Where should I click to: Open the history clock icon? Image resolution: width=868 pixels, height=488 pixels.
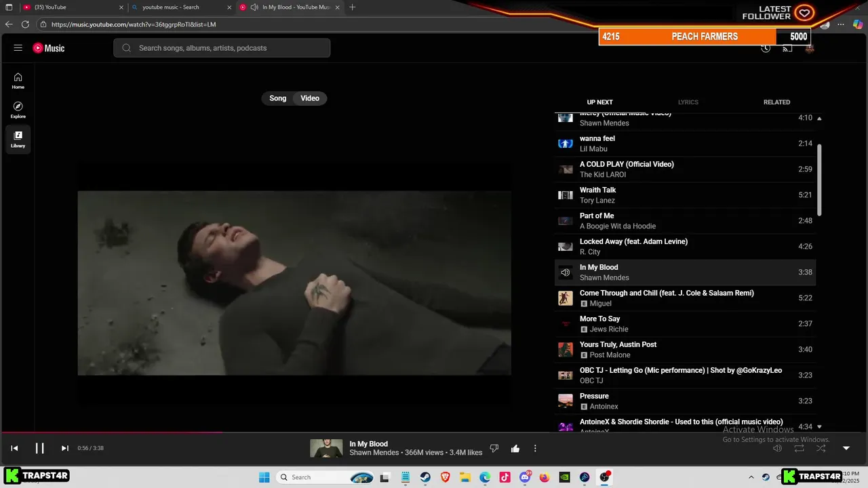click(766, 48)
